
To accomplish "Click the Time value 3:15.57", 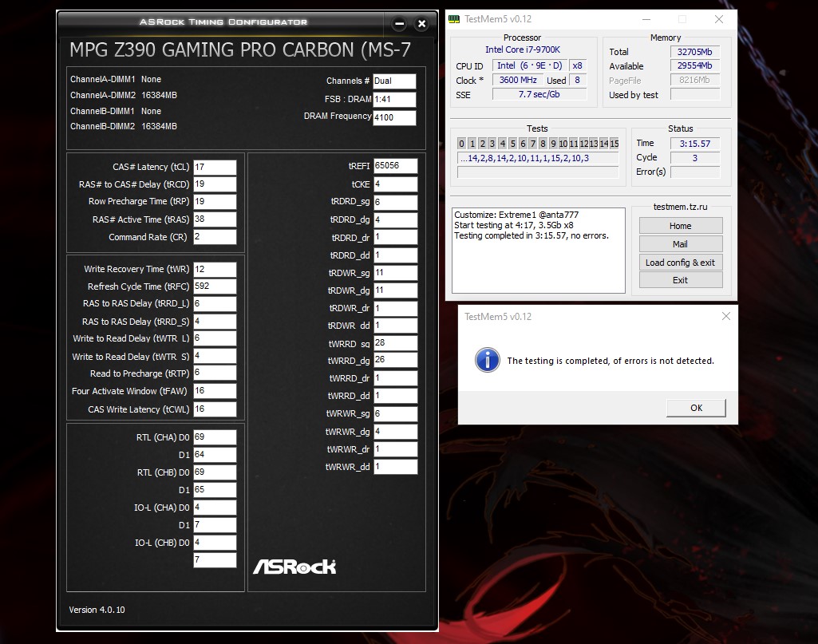I will tap(695, 144).
